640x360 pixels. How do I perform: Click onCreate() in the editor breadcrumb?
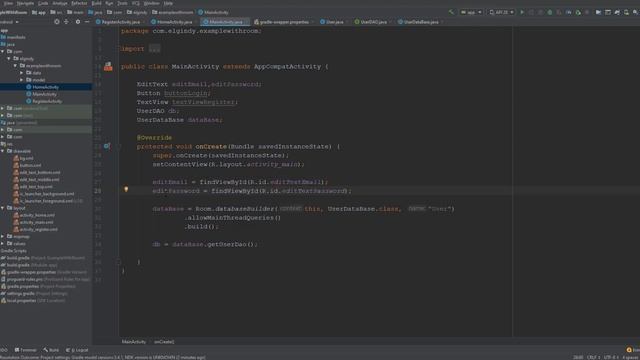point(164,342)
